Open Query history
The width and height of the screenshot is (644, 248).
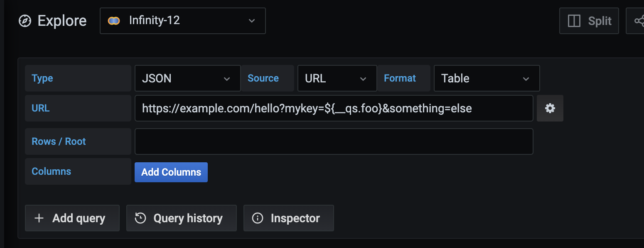tap(181, 218)
